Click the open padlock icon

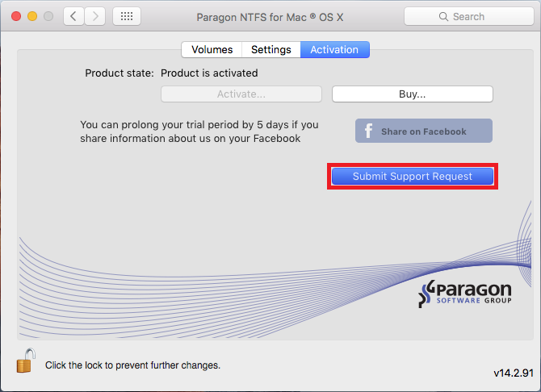[26, 361]
